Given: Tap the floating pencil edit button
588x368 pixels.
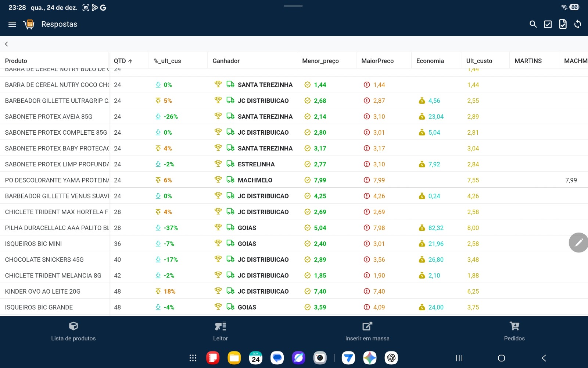Looking at the screenshot, I should 578,243.
